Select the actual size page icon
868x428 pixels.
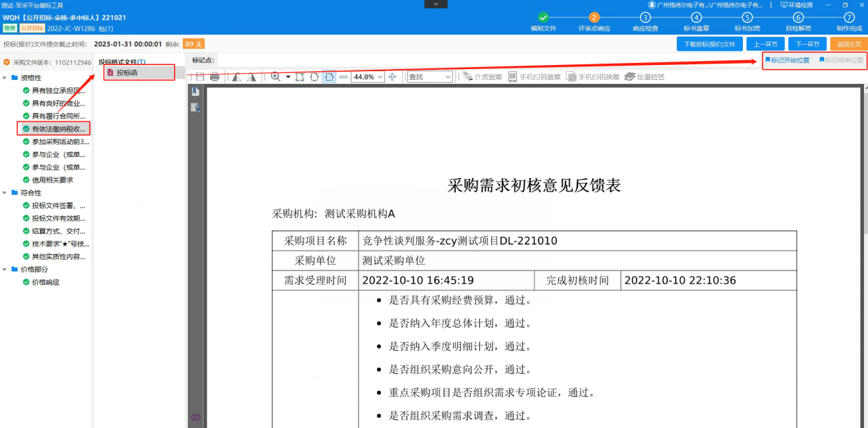[300, 77]
